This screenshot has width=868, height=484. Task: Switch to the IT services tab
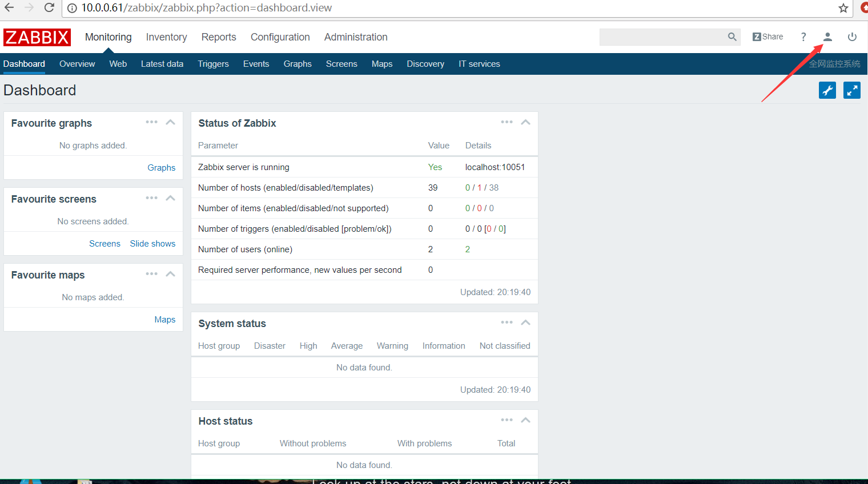click(479, 64)
